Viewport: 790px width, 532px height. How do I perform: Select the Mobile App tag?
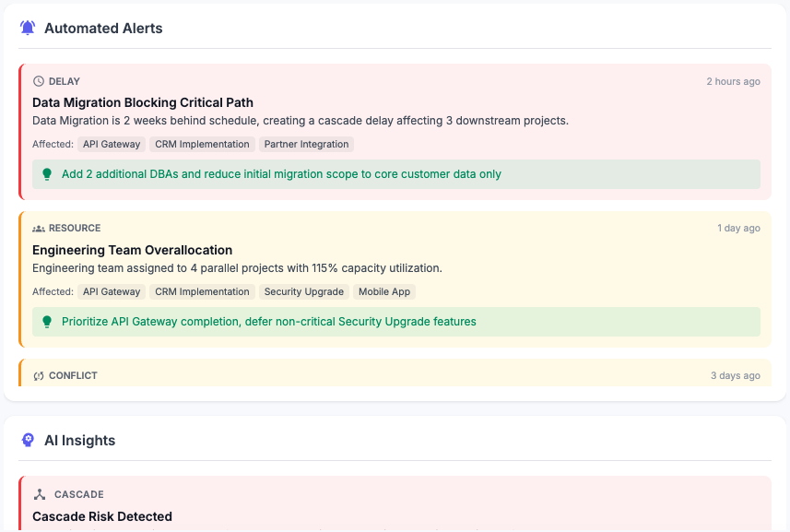[384, 291]
